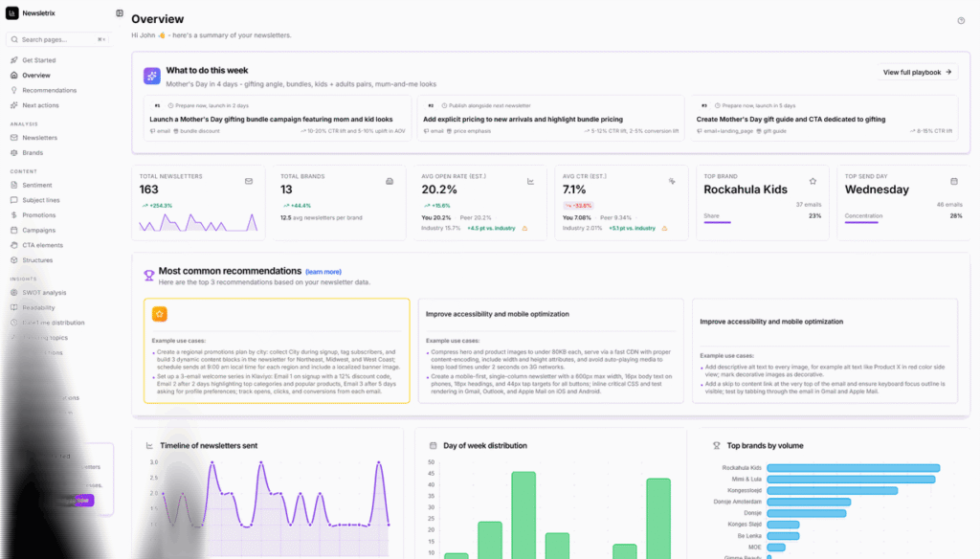Click the Newsletrix logo icon

point(11,13)
